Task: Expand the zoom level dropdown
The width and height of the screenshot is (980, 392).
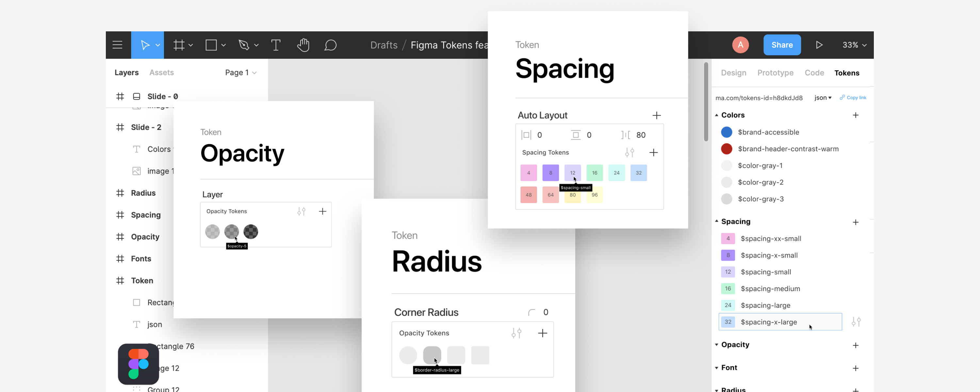Action: pos(853,44)
